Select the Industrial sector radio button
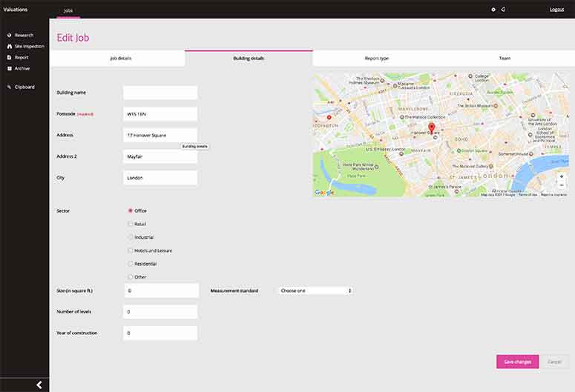Image resolution: width=575 pixels, height=392 pixels. pyautogui.click(x=130, y=237)
